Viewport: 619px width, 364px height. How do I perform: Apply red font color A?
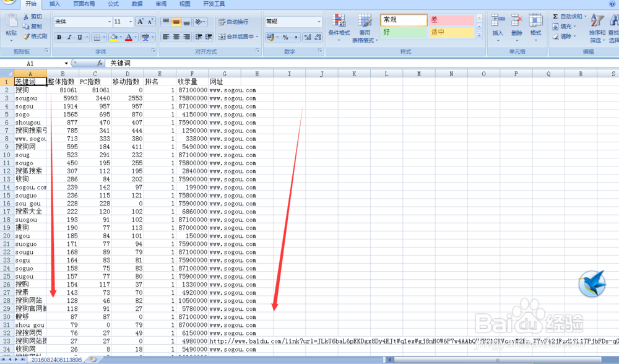129,38
